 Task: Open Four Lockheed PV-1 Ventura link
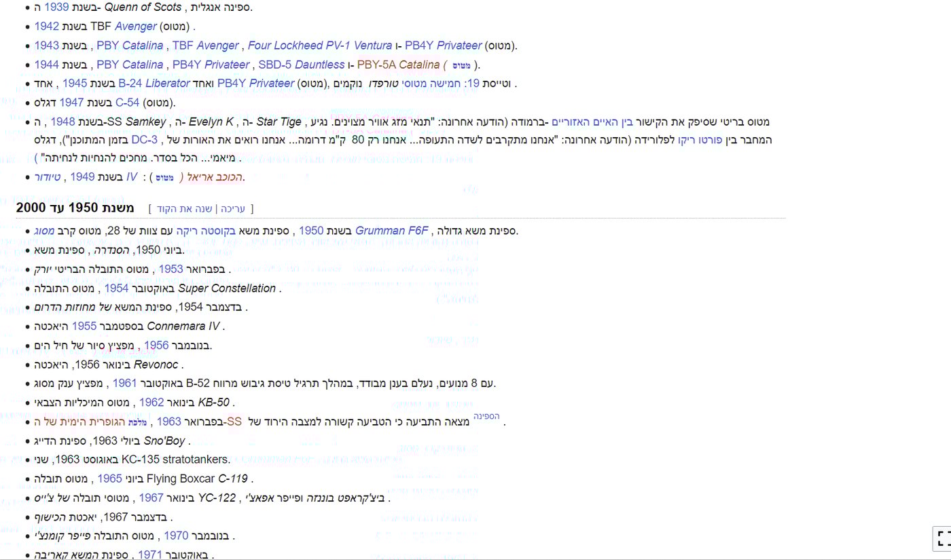point(320,45)
